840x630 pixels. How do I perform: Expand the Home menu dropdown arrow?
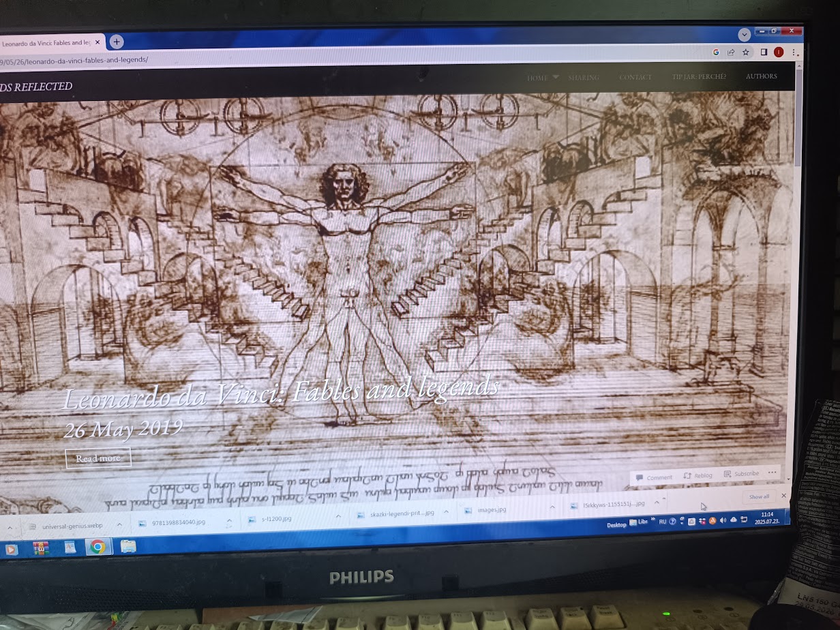click(556, 77)
